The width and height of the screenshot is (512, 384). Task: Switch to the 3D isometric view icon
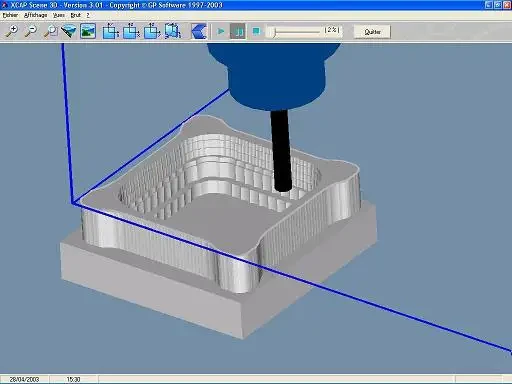[x=172, y=31]
